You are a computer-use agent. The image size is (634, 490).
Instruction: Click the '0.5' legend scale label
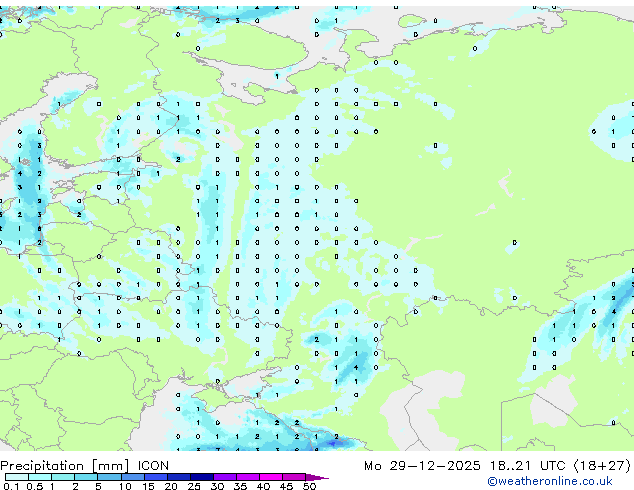click(x=35, y=486)
